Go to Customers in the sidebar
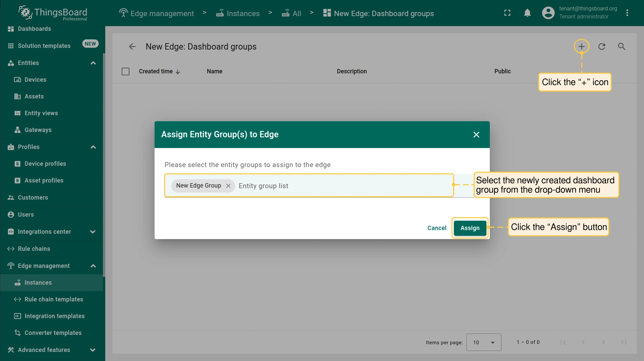 click(33, 198)
